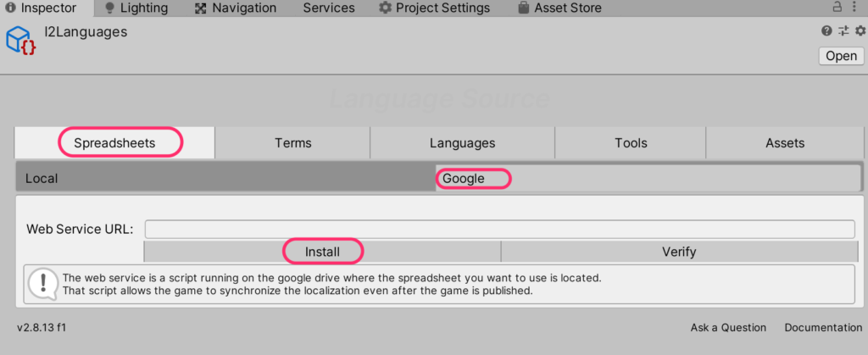Screen dimensions: 868x355
Task: Select the Terms tab
Action: [292, 143]
